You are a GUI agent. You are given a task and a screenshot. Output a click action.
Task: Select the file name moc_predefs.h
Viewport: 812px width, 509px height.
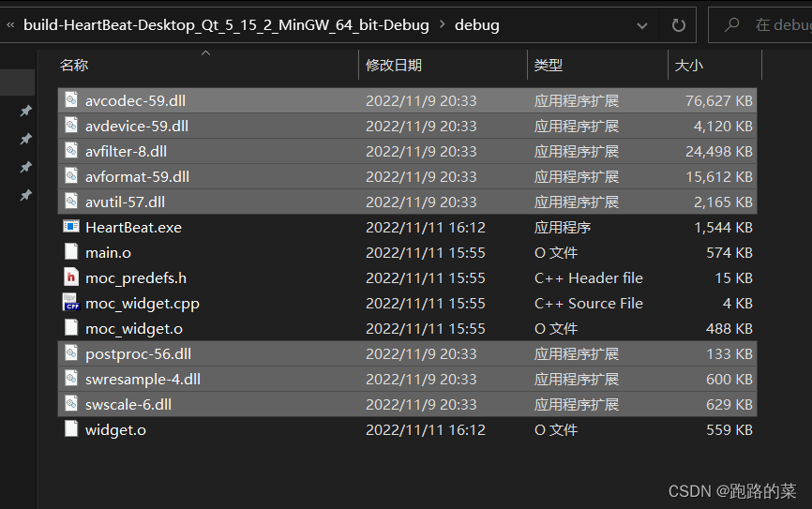[x=136, y=278]
